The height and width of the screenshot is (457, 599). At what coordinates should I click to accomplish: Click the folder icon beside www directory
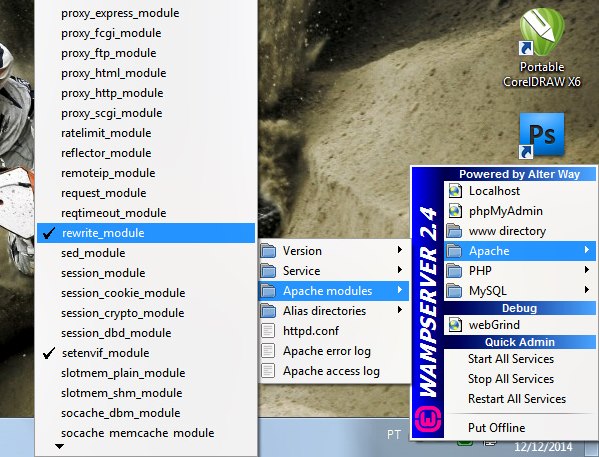tap(454, 231)
